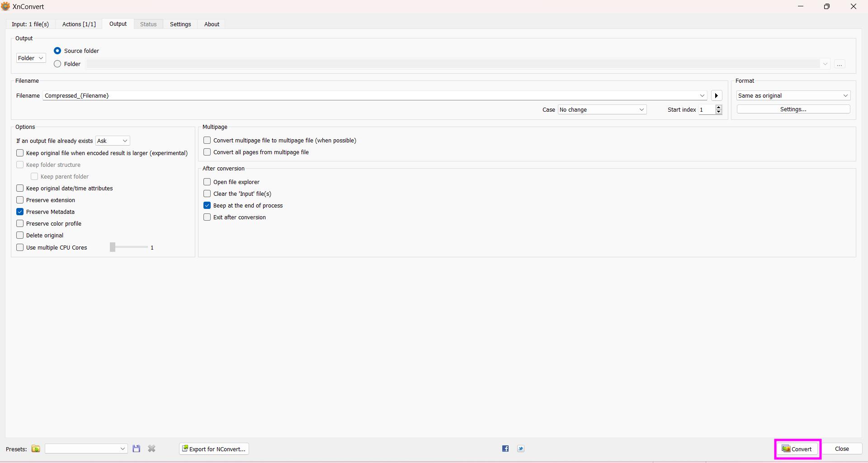
Task: Save the current preset with the floppy icon
Action: (136, 449)
